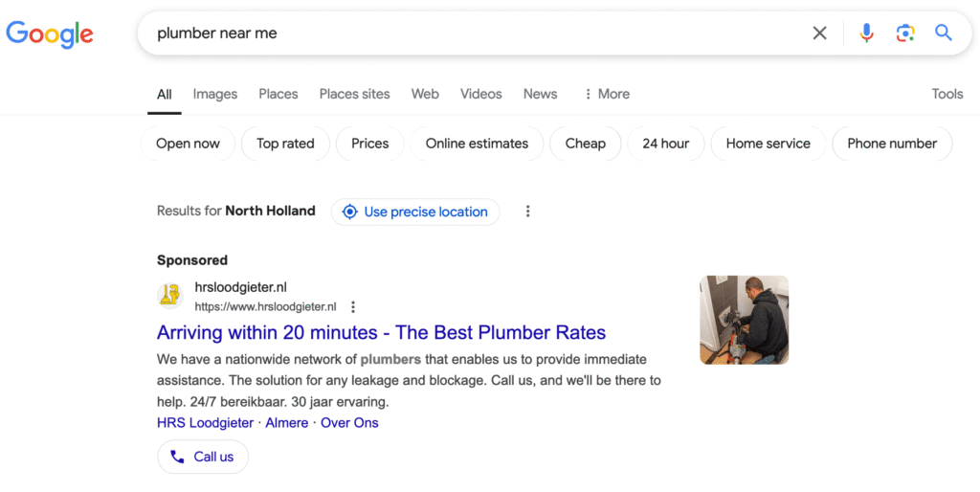The height and width of the screenshot is (492, 980).
Task: Expand the More search categories menu
Action: (606, 94)
